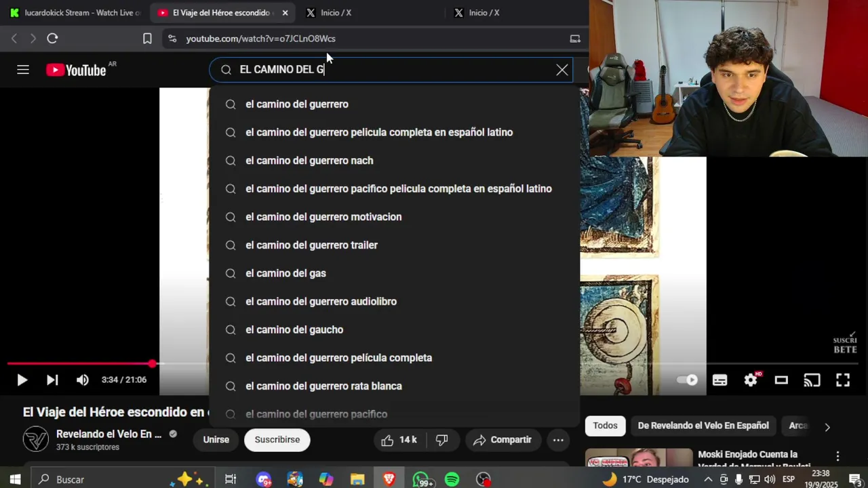This screenshot has width=868, height=488.
Task: Switch to theater mode
Action: click(x=781, y=380)
